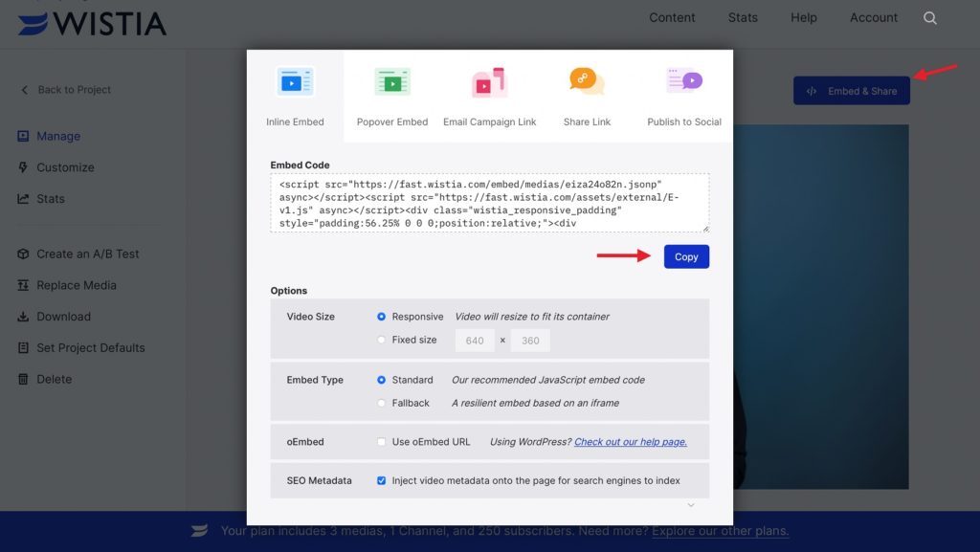Click the Wistia flag icon in plan banner
Screen dimensions: 980x552
(199, 531)
